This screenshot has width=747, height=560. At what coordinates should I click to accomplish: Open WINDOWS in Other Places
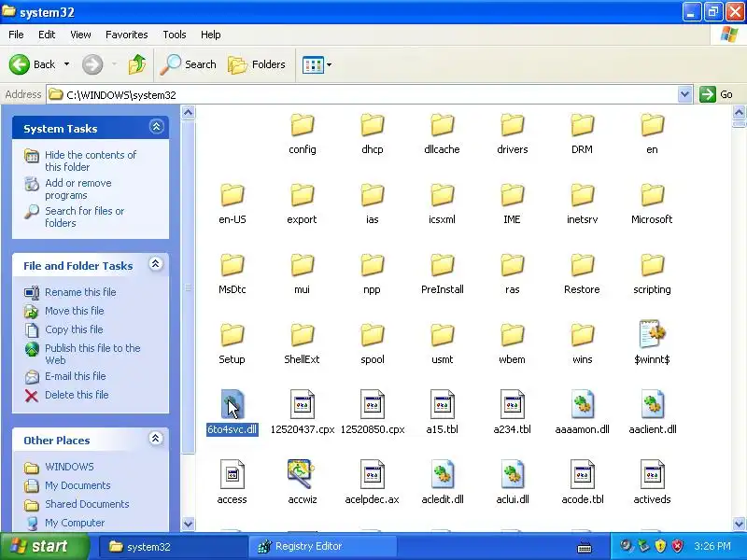click(x=69, y=467)
